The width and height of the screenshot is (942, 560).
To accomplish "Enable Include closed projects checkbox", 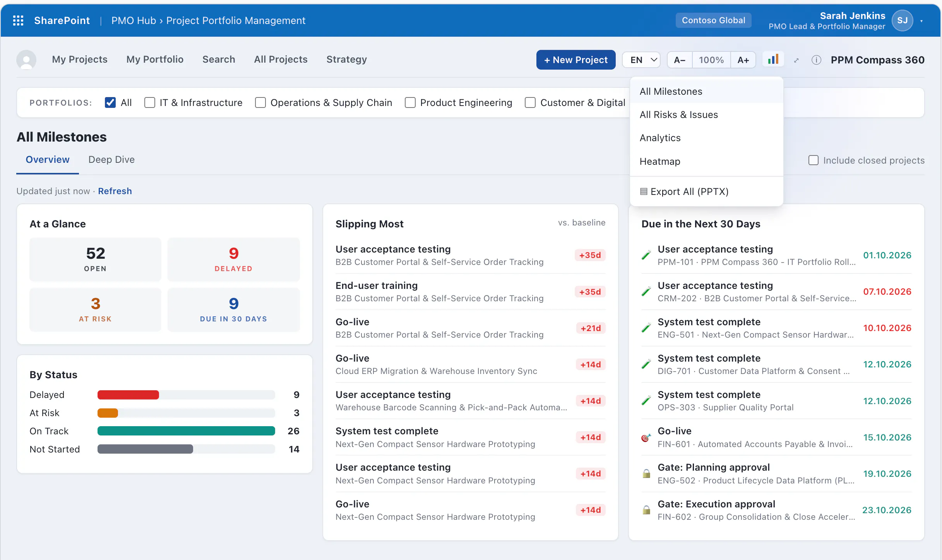I will (814, 160).
